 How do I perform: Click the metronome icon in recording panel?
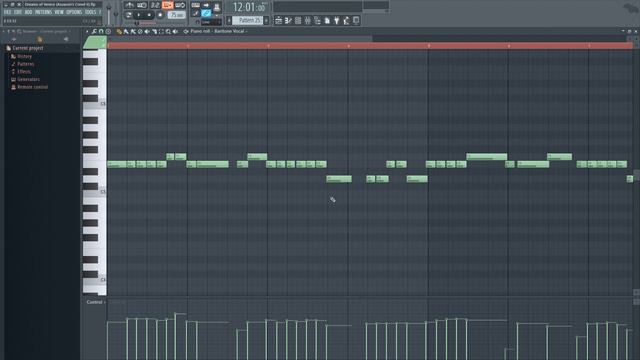click(129, 5)
